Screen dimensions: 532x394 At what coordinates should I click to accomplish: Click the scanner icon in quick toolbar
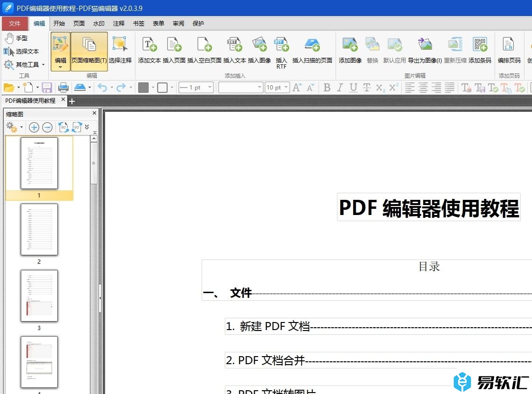point(80,88)
